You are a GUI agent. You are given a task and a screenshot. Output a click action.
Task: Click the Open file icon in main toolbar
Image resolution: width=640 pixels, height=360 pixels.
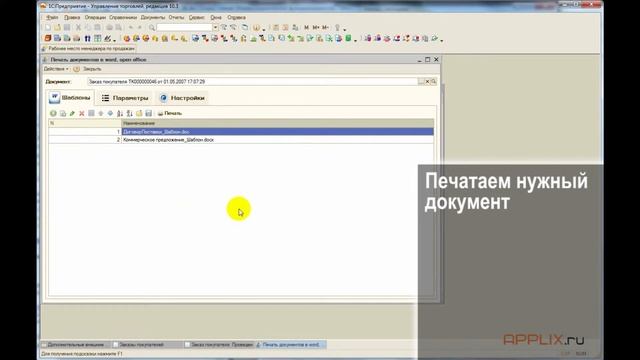click(x=57, y=27)
